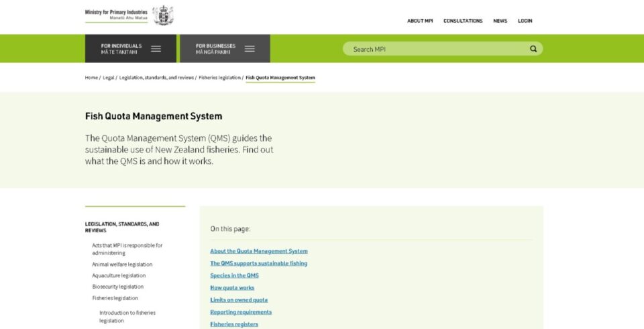Viewport: 644px width, 329px height.
Task: Go to Consultations in top navigation
Action: [463, 21]
